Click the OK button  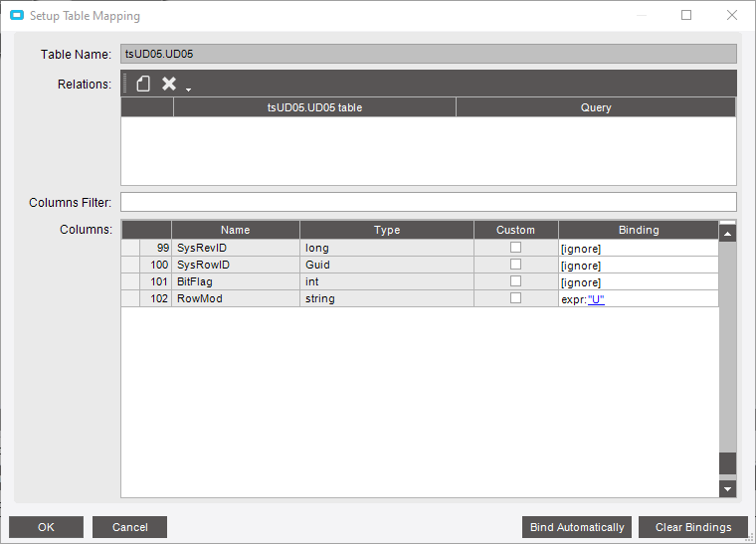[47, 527]
